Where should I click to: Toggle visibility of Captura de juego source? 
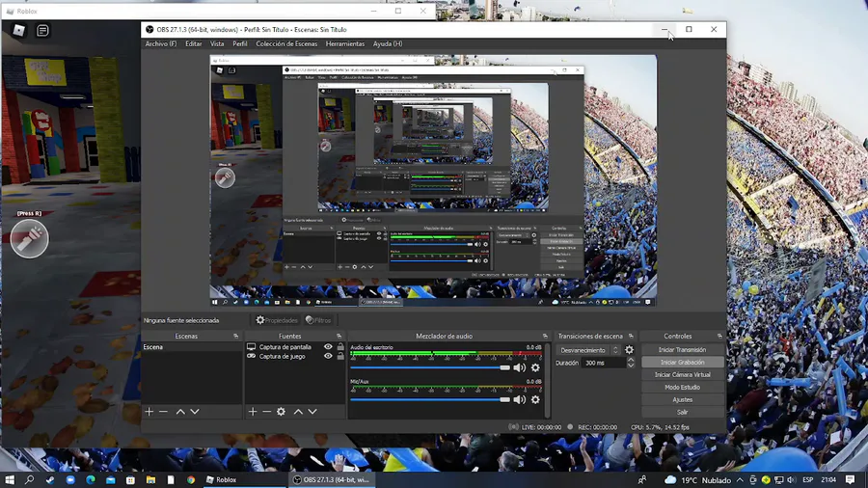[328, 356]
